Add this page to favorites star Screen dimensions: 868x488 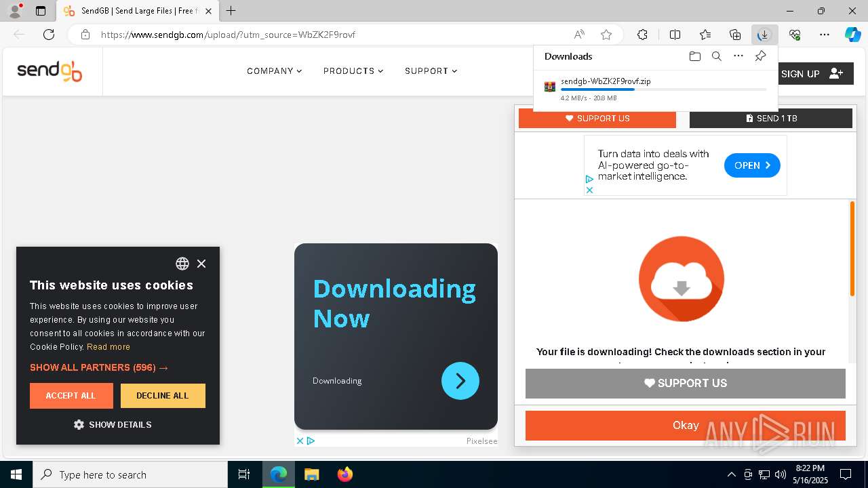[606, 35]
